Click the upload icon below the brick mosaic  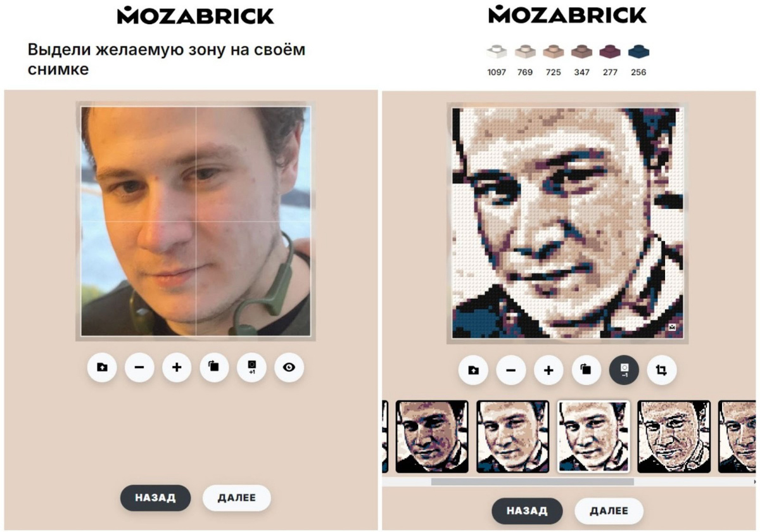pos(474,370)
